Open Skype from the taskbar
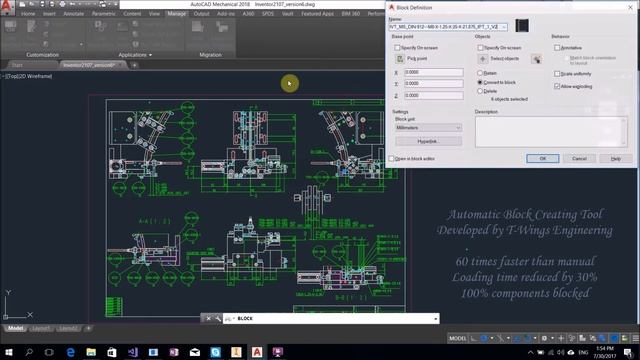Viewport: 640px width, 360px height. (x=216, y=352)
